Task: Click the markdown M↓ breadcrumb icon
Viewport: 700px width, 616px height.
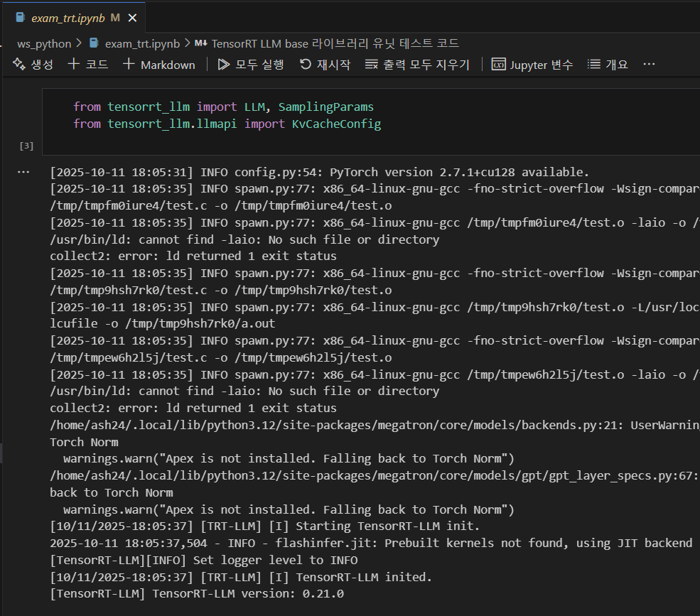Action: tap(201, 43)
